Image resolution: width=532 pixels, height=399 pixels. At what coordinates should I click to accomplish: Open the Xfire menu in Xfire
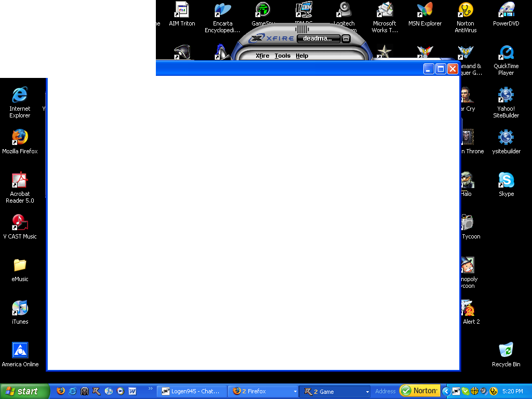[x=262, y=56]
